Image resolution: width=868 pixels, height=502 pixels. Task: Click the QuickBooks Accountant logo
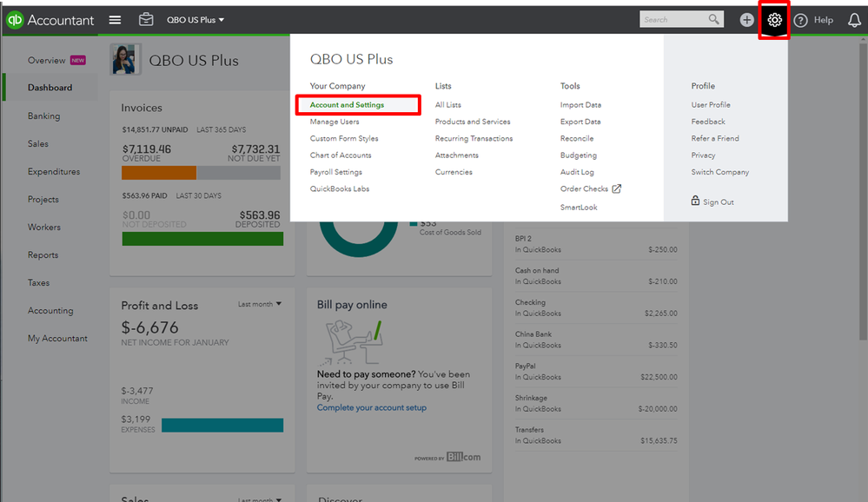click(50, 20)
